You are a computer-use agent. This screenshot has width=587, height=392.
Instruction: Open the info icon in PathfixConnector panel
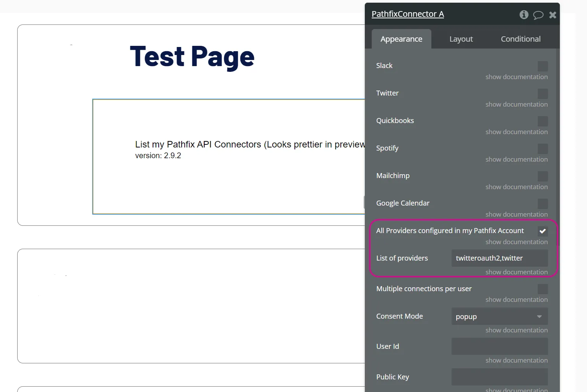[524, 15]
